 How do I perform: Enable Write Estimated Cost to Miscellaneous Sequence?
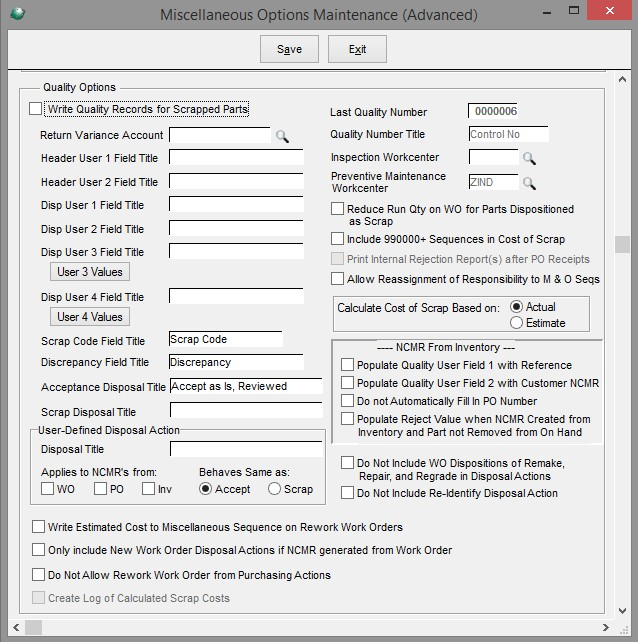(x=38, y=527)
